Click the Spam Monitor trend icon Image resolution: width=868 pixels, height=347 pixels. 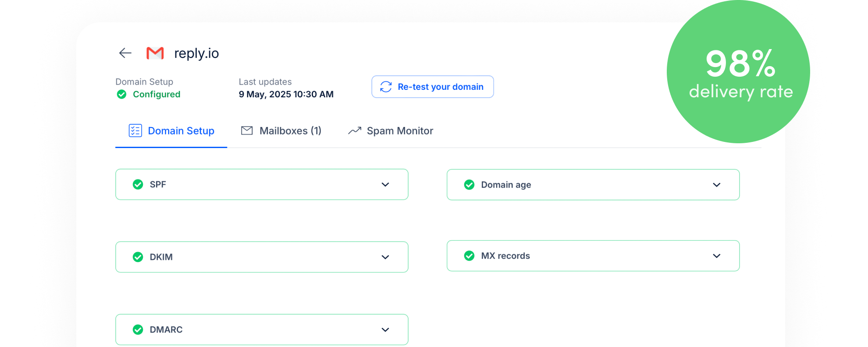click(x=355, y=131)
